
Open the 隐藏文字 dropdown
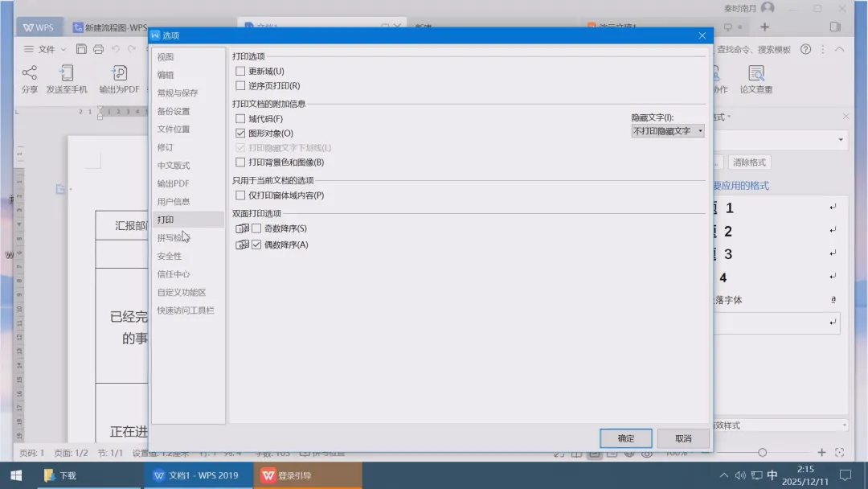tap(668, 131)
